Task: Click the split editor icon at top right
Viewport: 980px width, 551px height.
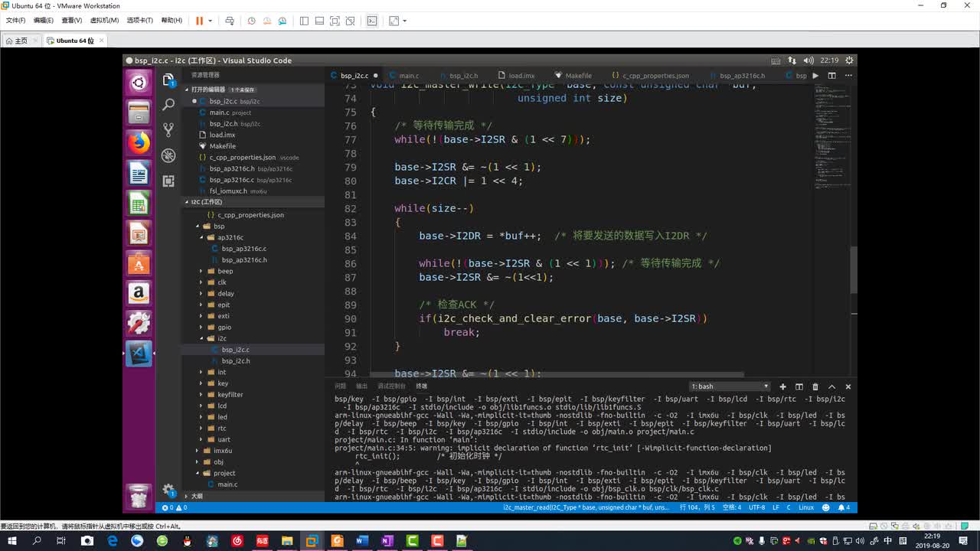Action: (x=831, y=76)
